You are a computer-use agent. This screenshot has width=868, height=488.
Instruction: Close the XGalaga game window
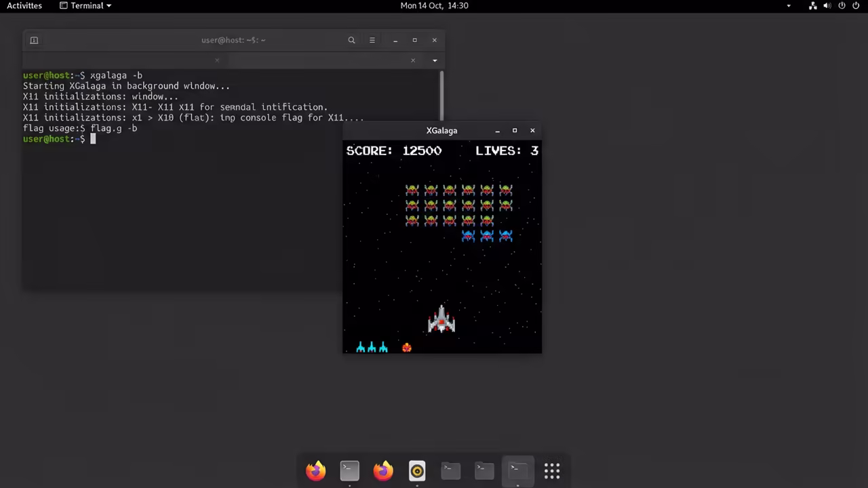tap(532, 130)
